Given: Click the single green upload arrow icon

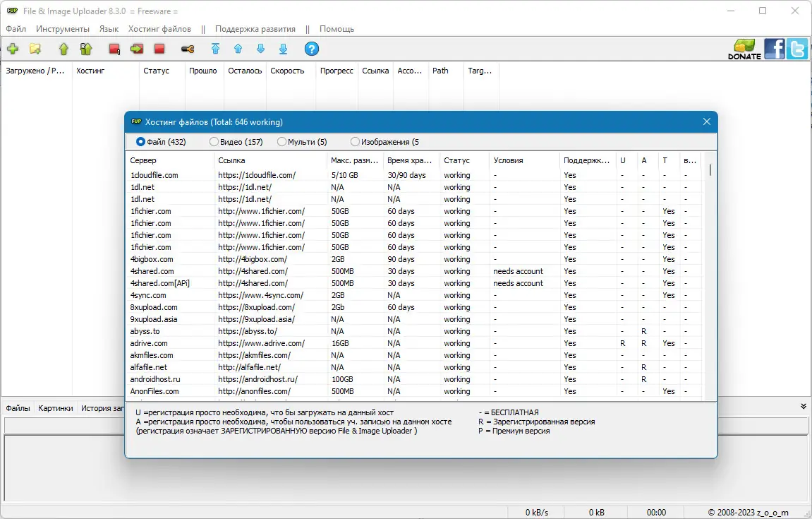Looking at the screenshot, I should [x=63, y=49].
